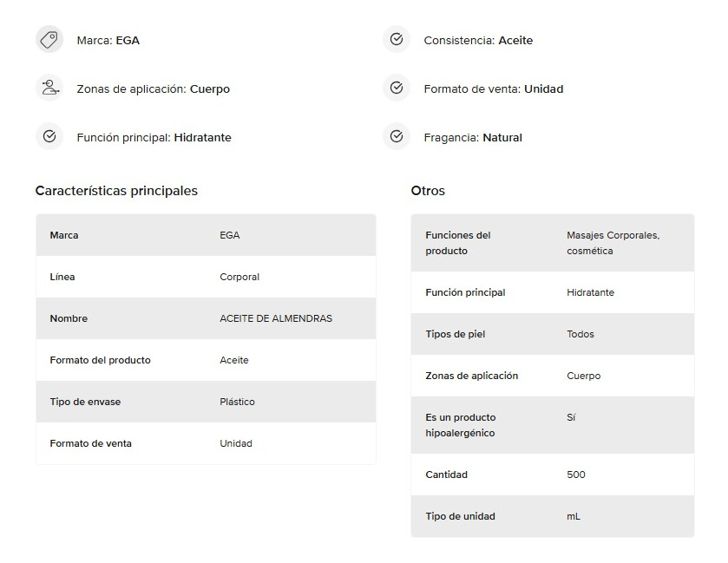Click the Funciones del producto row

click(x=553, y=243)
